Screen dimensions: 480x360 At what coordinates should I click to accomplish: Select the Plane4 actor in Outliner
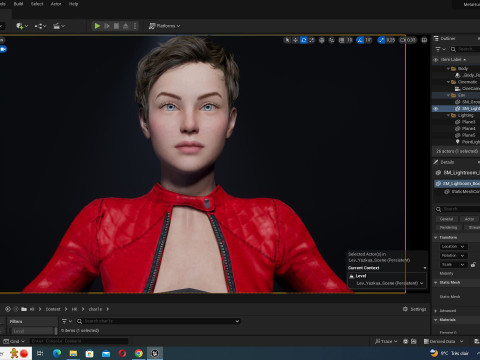click(465, 129)
